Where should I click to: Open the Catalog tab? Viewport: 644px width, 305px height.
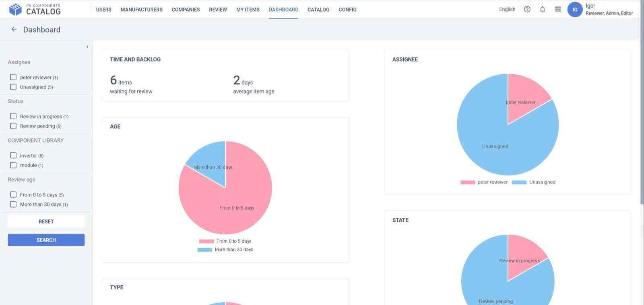point(318,10)
